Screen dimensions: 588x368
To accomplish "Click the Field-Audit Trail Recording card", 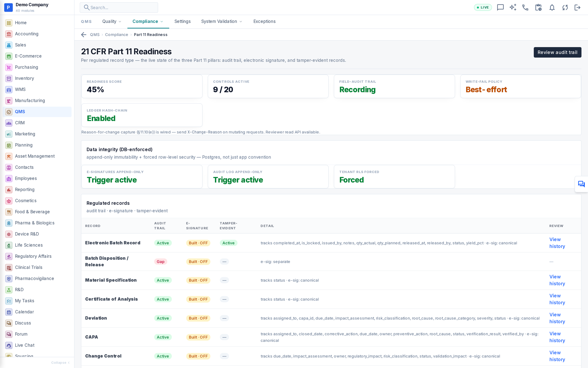I will click(394, 86).
